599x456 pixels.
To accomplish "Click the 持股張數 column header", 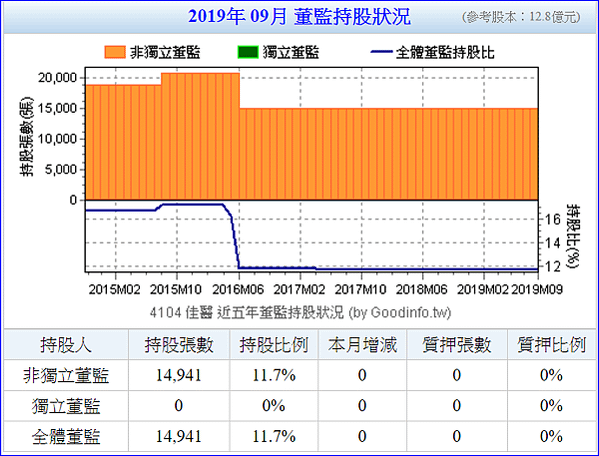I will click(179, 345).
